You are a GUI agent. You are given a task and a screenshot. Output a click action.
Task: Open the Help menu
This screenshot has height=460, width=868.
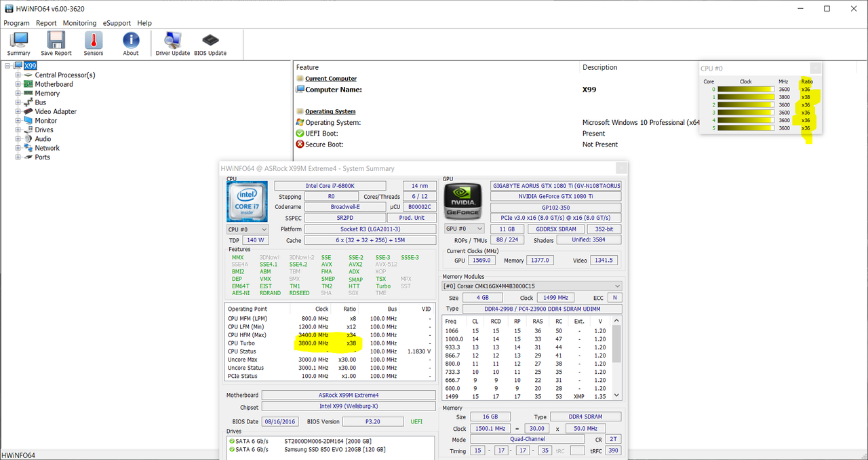click(x=144, y=23)
